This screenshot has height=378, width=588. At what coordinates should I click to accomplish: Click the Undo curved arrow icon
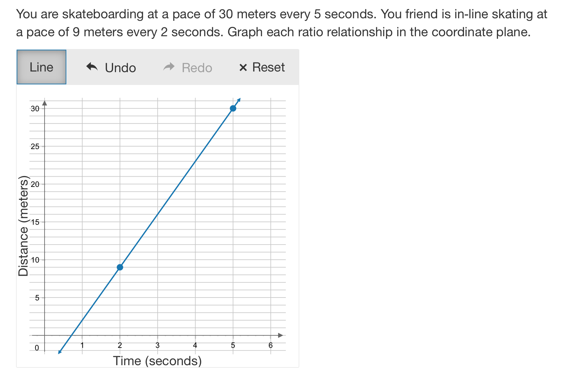[92, 67]
